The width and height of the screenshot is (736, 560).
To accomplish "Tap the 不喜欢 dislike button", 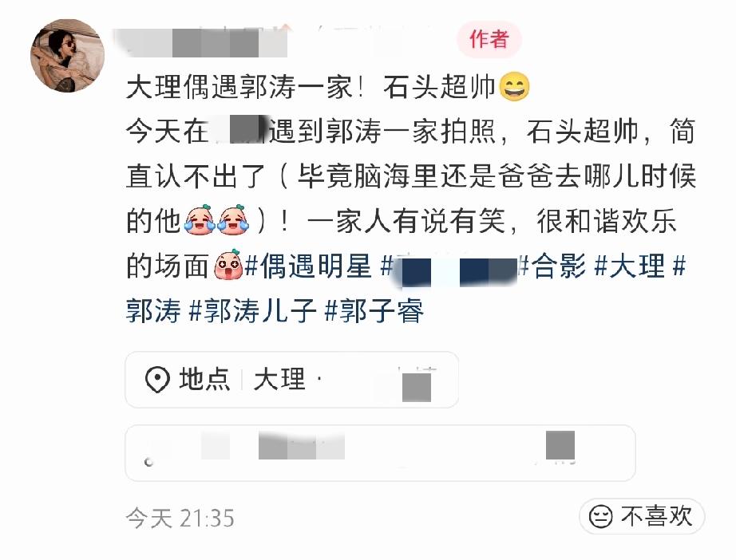I will coord(642,516).
